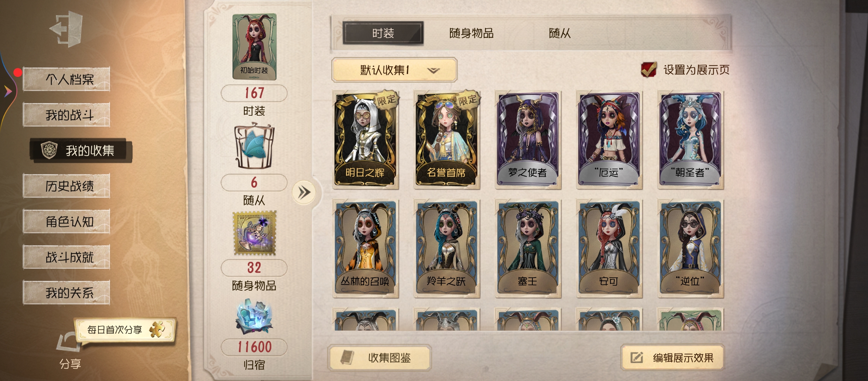Switch to the 随从 tab
Viewport: 868px width, 381px height.
click(560, 33)
